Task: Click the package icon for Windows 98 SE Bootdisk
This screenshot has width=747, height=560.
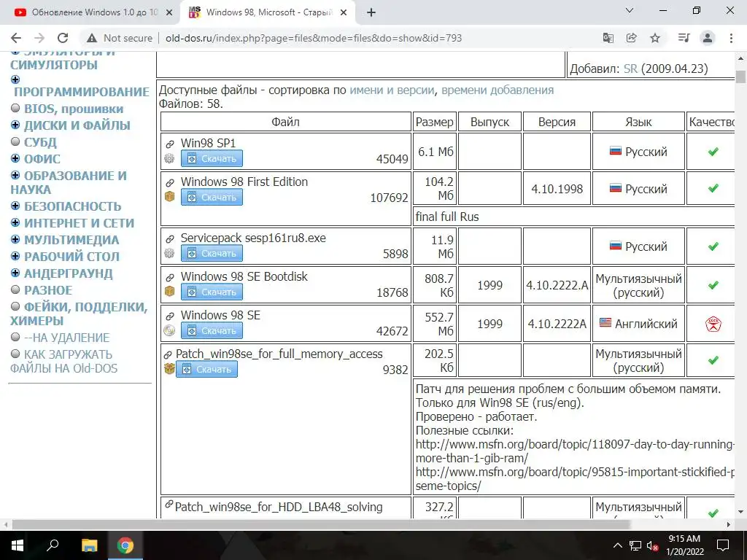Action: 169,292
